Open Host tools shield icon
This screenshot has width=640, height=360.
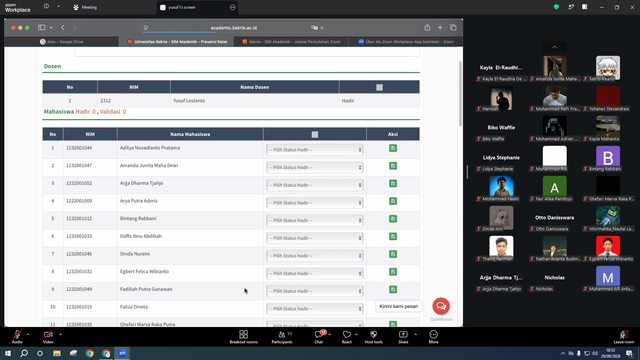(x=373, y=337)
